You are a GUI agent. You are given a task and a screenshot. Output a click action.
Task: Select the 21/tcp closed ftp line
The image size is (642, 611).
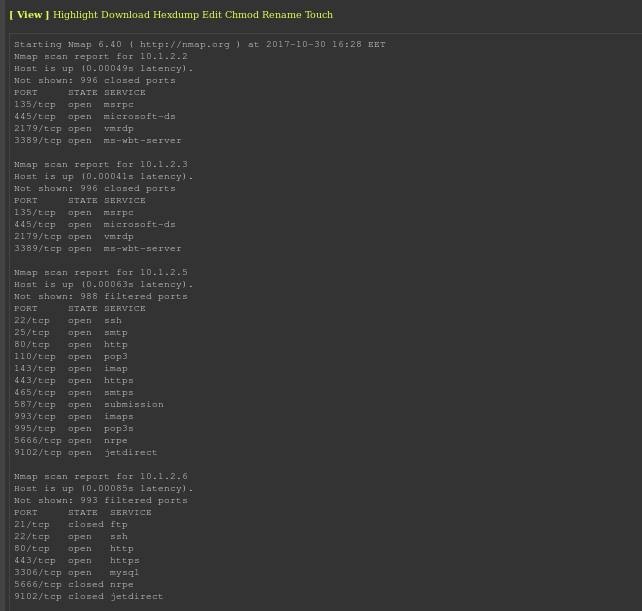pyautogui.click(x=70, y=524)
